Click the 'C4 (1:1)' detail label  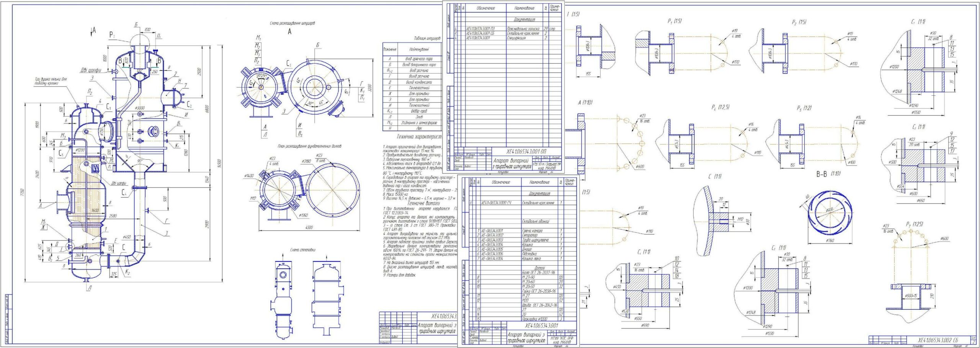click(644, 252)
